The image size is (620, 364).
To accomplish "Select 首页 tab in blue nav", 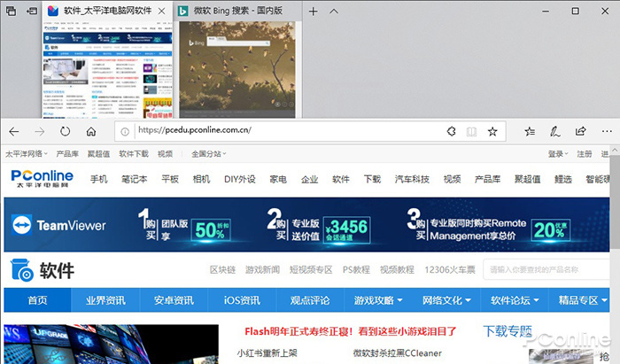I will coord(37,300).
